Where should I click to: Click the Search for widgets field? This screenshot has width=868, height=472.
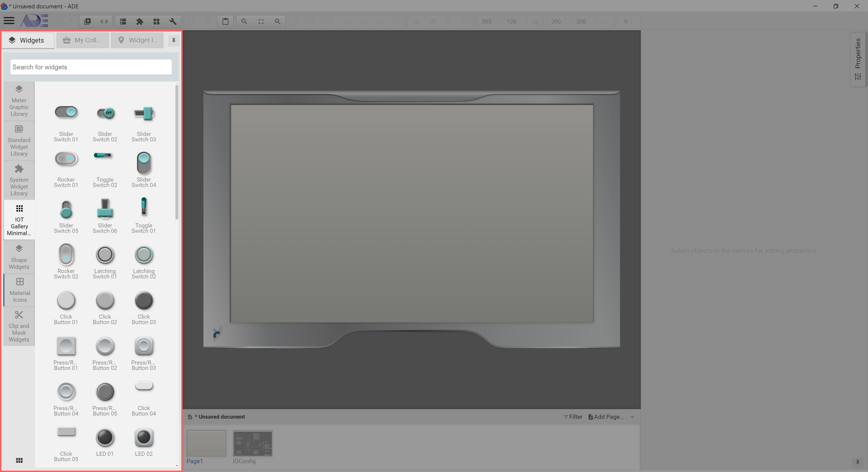pyautogui.click(x=91, y=67)
